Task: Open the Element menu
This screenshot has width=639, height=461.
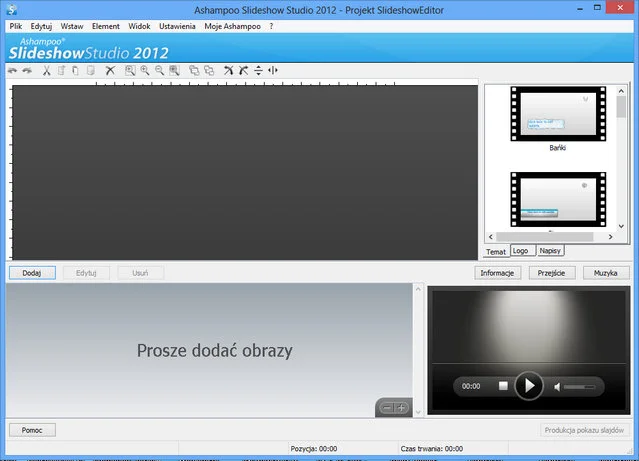Action: pyautogui.click(x=106, y=26)
